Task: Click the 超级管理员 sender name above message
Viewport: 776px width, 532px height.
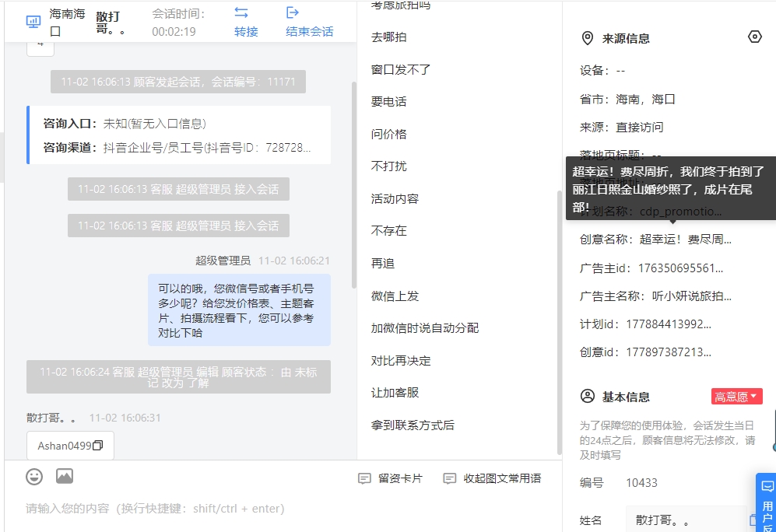Action: [x=223, y=261]
